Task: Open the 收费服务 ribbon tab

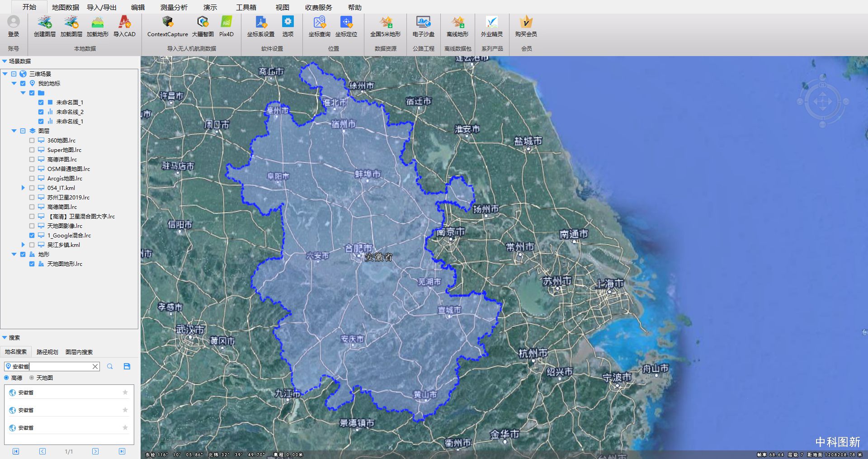Action: [319, 7]
